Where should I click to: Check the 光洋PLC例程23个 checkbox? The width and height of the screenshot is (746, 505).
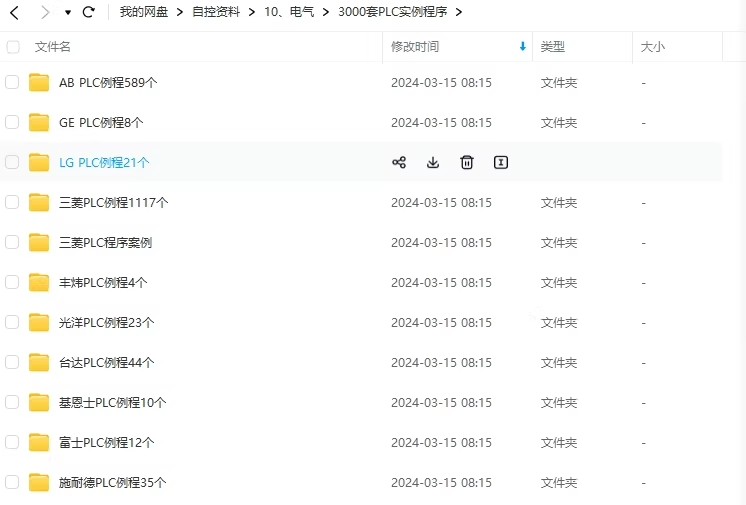click(12, 322)
